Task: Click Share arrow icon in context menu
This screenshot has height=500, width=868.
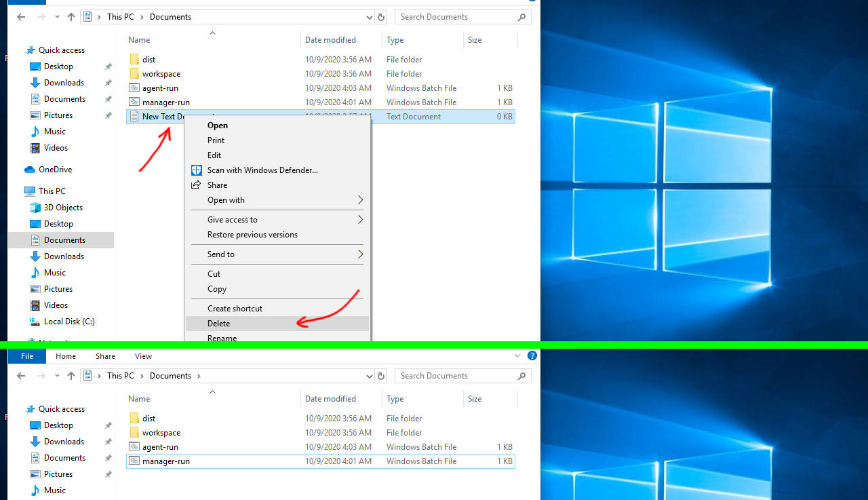Action: click(x=196, y=185)
